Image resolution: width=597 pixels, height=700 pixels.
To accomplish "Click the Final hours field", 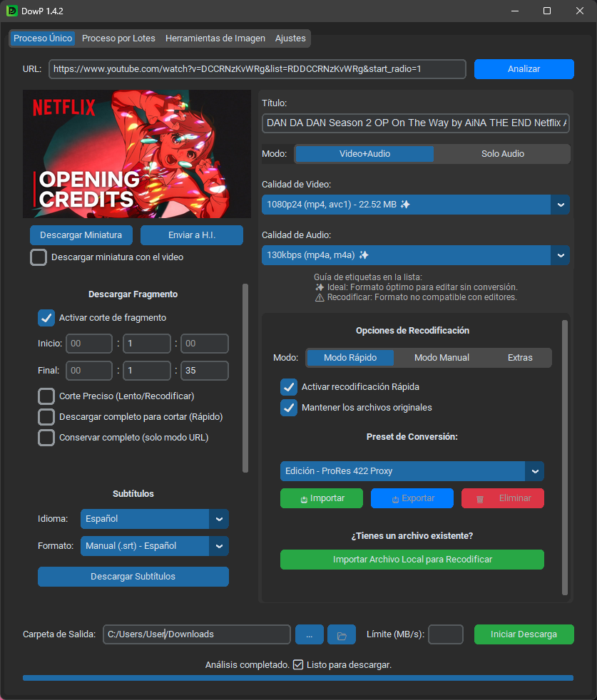I will click(89, 371).
